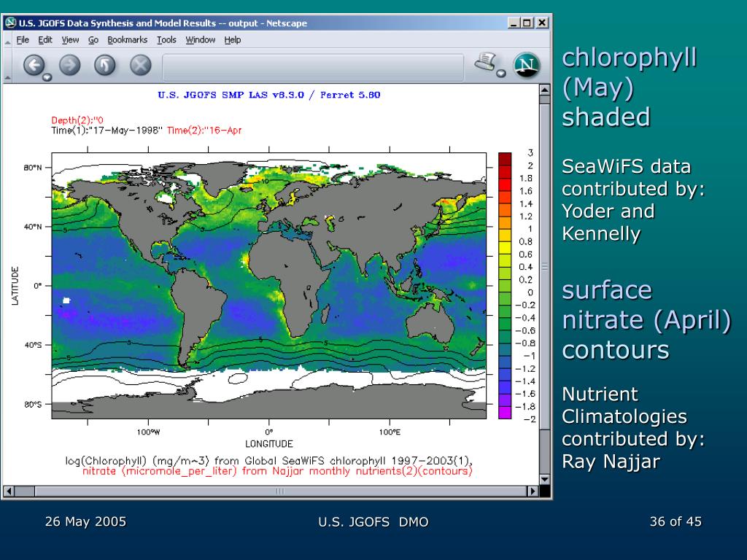Collapse the menu bar using its grippy
The image size is (747, 560).
pos(7,41)
